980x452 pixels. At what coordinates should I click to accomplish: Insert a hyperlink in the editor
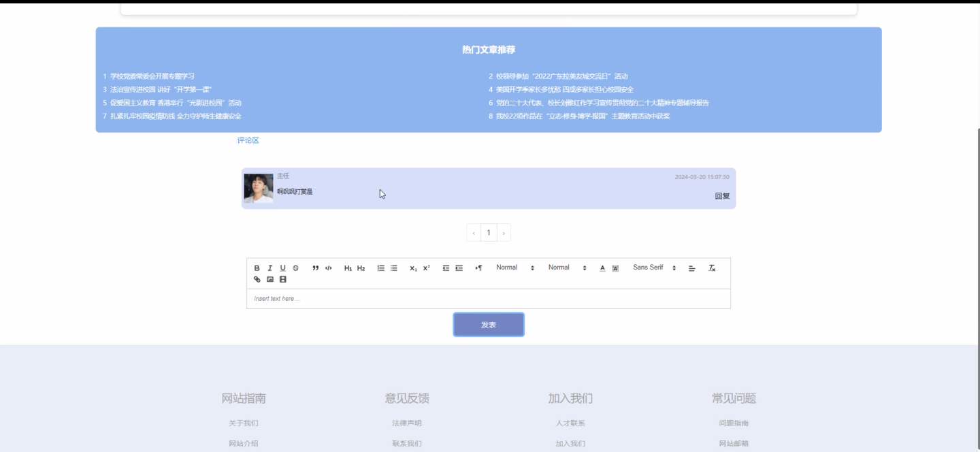tap(256, 278)
